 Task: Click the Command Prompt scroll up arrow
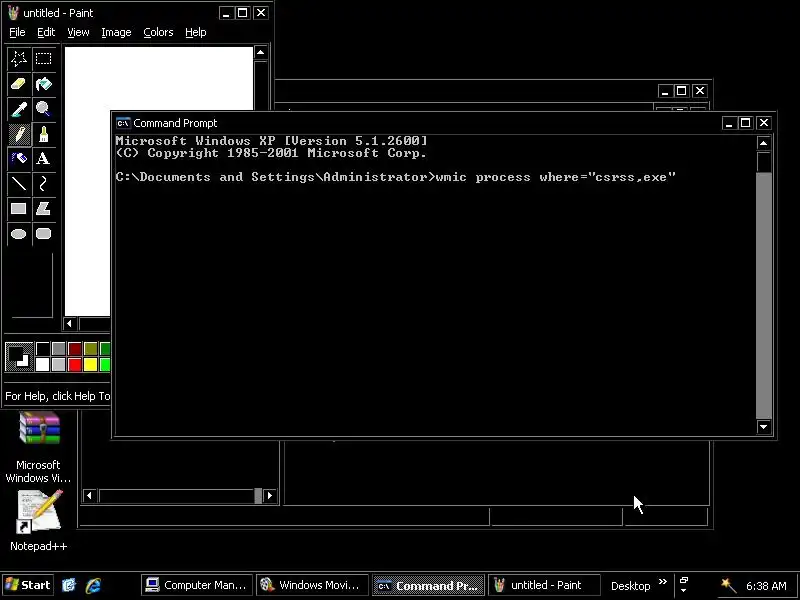(763, 143)
